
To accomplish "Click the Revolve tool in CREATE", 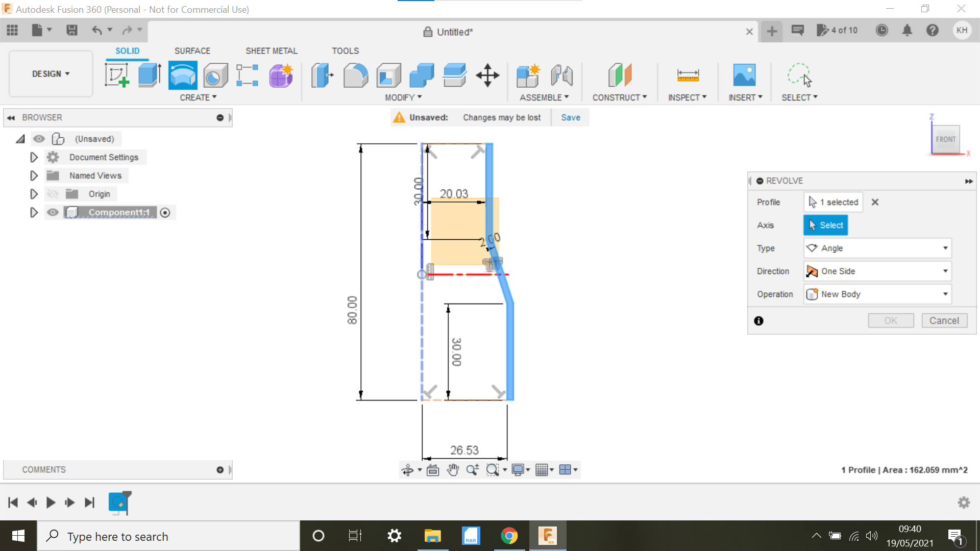I will pos(182,74).
